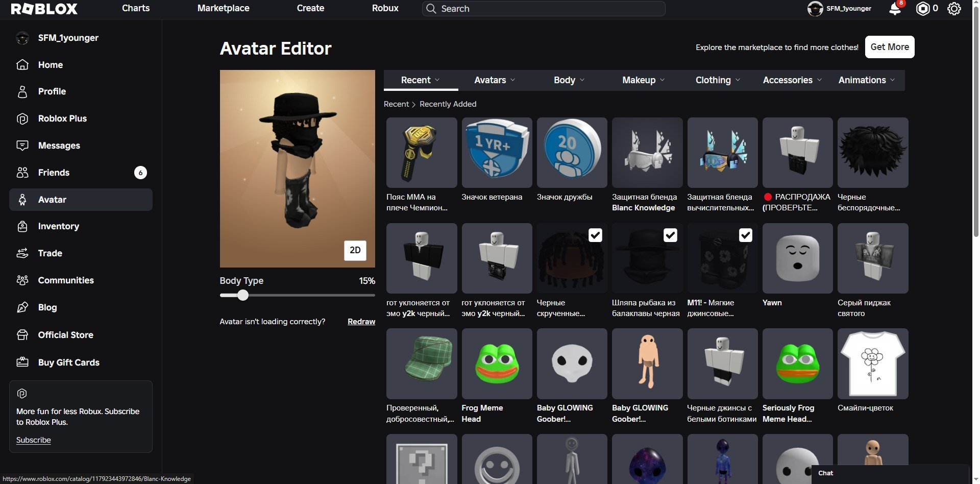980x484 pixels.
Task: Uncheck the Черные скрученные hair item
Action: pyautogui.click(x=595, y=235)
